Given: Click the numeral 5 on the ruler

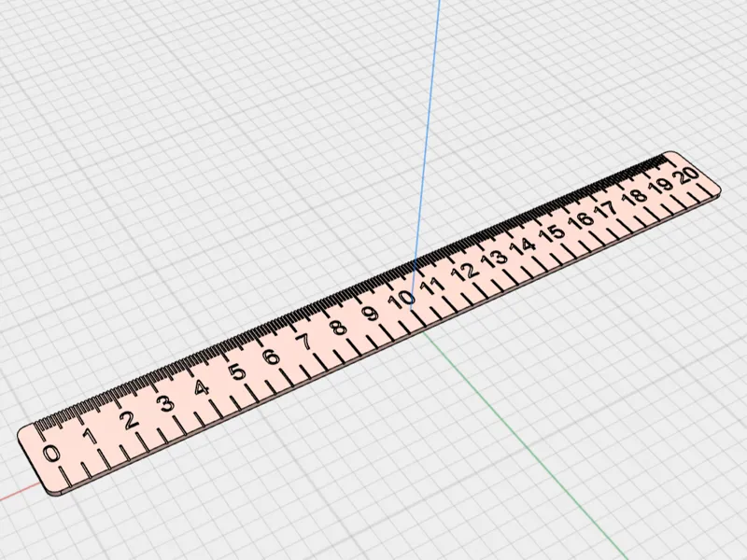Looking at the screenshot, I should tap(238, 372).
